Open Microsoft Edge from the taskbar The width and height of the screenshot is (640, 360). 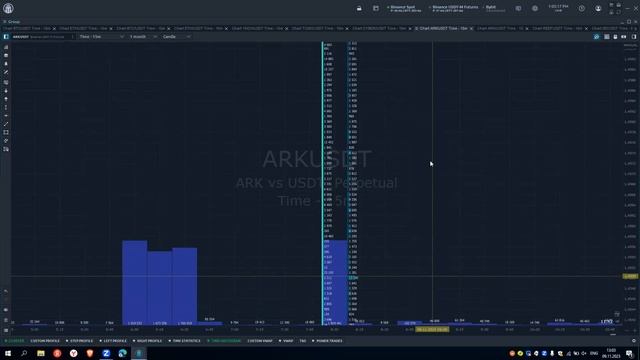point(122,353)
